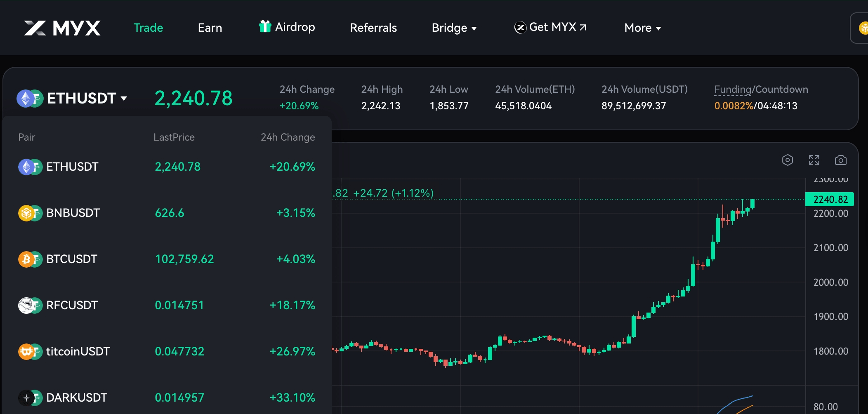
Task: Click the 24h Low value 1,853.77
Action: pyautogui.click(x=449, y=106)
